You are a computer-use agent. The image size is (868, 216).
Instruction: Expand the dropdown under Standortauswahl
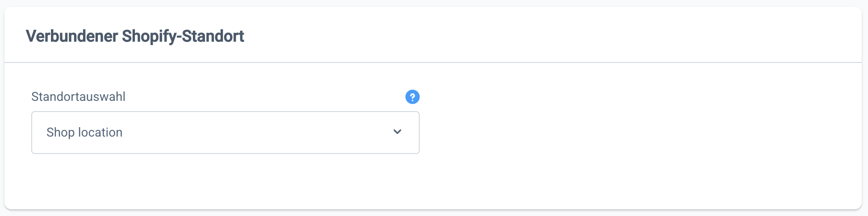tap(225, 133)
